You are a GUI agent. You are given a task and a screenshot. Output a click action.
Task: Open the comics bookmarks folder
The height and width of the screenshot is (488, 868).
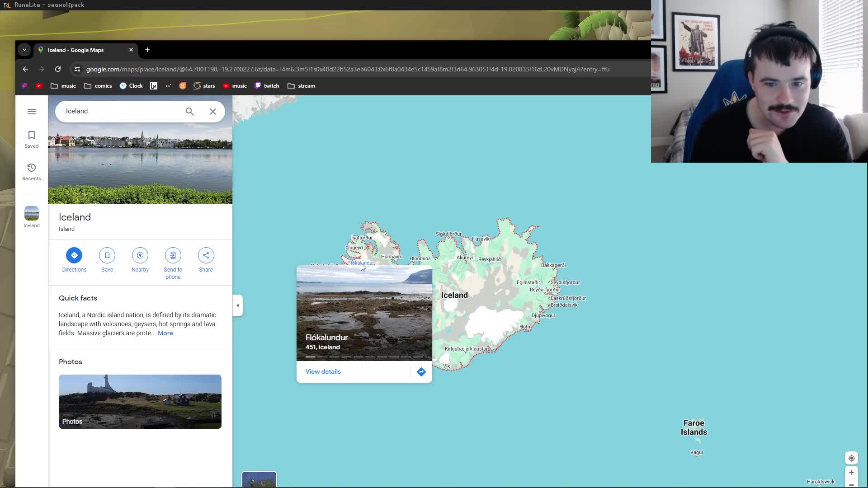click(x=98, y=86)
